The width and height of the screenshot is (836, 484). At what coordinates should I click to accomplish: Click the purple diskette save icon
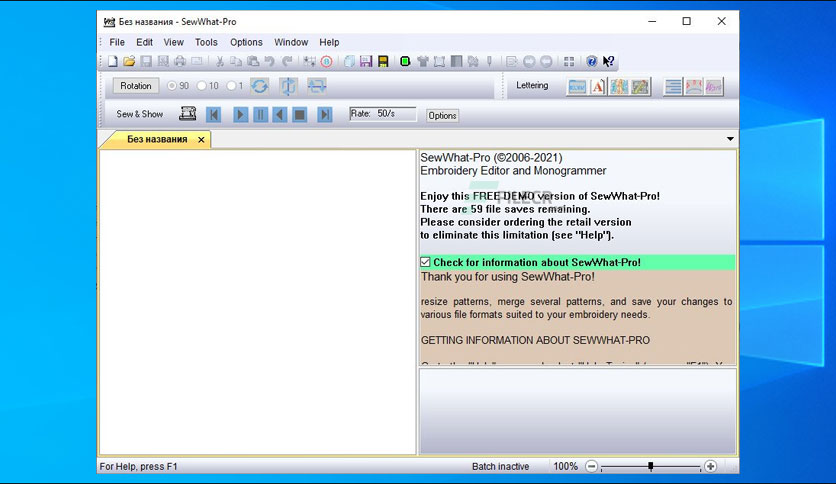(366, 61)
